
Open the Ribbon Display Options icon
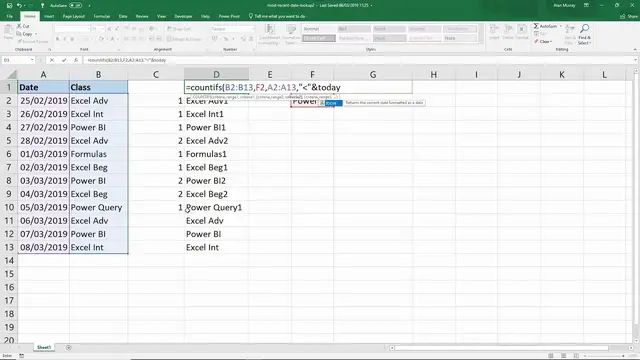point(586,5)
